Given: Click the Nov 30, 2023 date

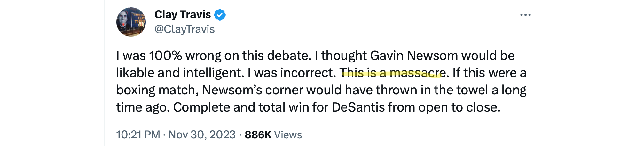Looking at the screenshot, I should [x=202, y=135].
